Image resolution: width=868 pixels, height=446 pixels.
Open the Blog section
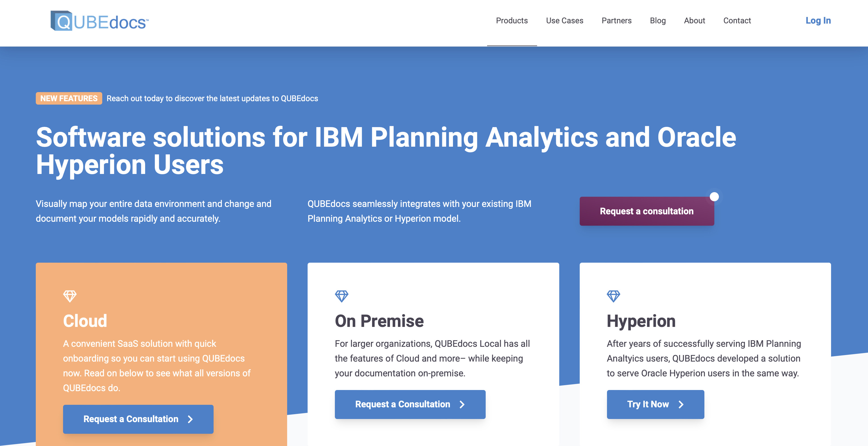point(658,20)
